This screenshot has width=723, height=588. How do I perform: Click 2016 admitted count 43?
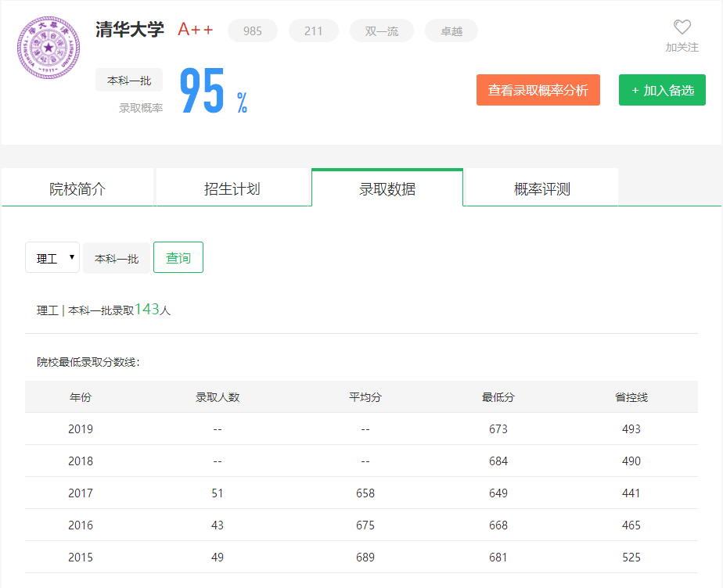(x=218, y=525)
